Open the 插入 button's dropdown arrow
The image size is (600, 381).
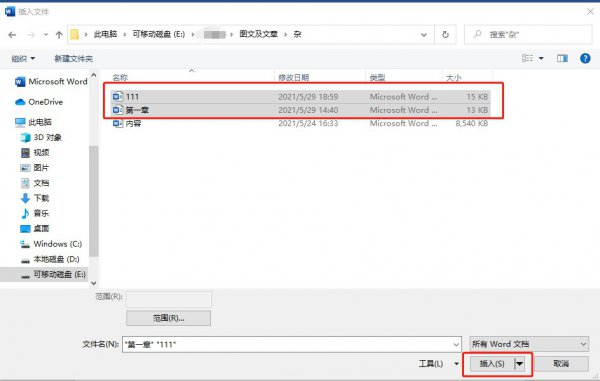coord(519,363)
